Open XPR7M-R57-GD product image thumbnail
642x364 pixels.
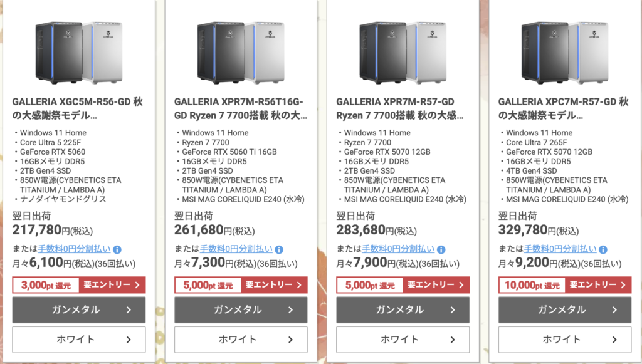point(403,52)
